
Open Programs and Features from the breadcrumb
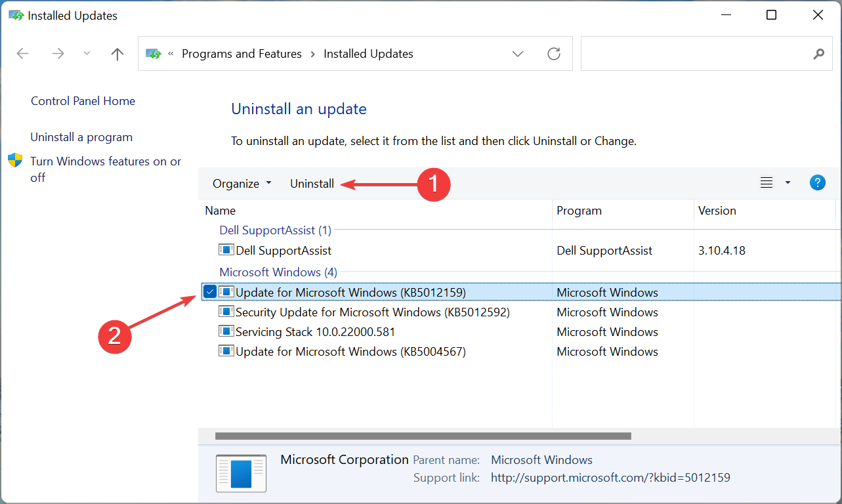click(x=241, y=53)
